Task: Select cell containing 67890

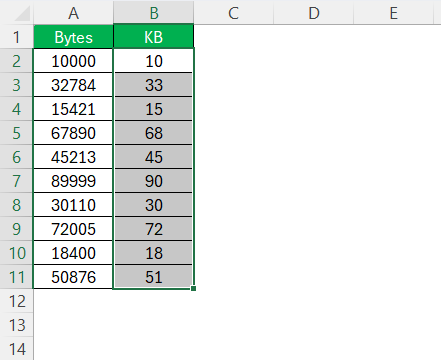Action: [73, 133]
